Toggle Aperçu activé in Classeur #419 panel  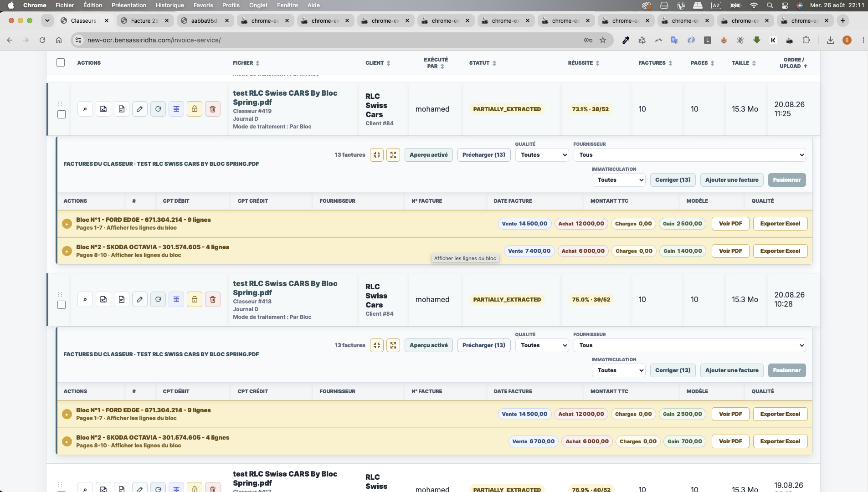click(x=429, y=155)
